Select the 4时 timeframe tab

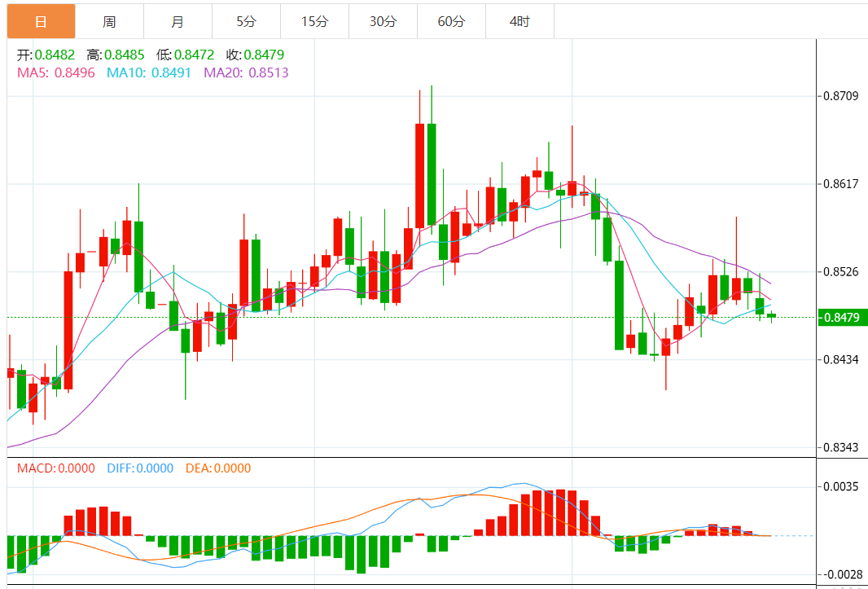coord(519,22)
